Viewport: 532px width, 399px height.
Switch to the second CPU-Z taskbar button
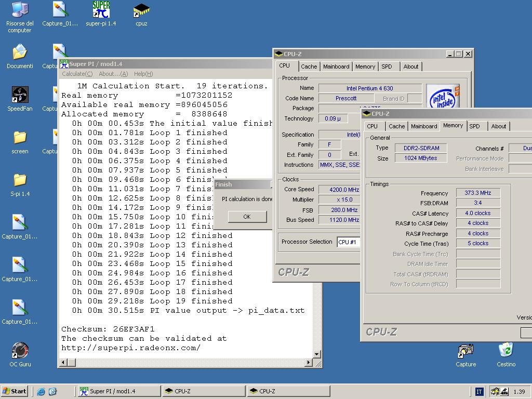tap(288, 391)
